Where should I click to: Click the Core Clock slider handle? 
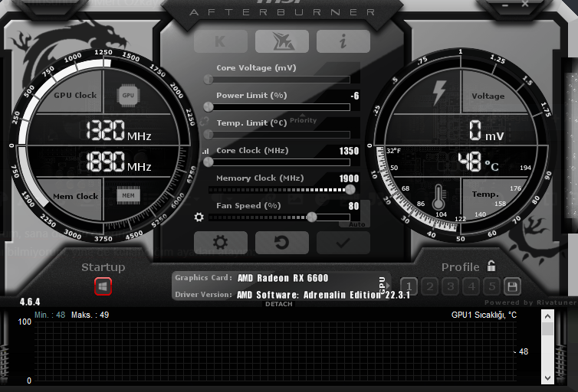point(209,162)
